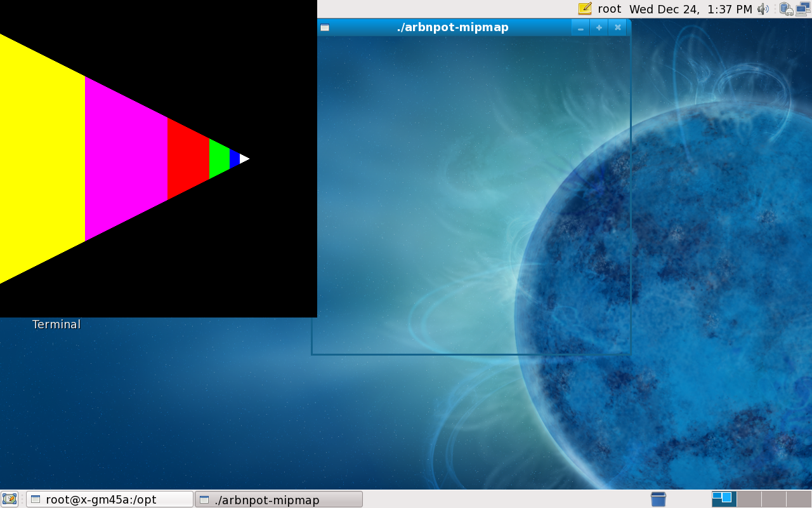
Task: Click the volume speaker icon
Action: click(x=763, y=9)
